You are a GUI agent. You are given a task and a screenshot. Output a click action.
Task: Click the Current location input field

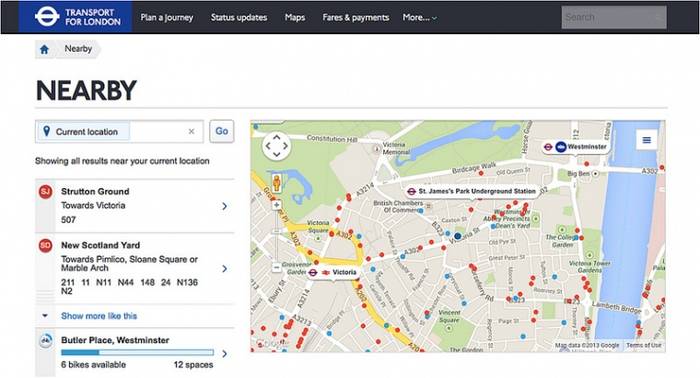point(119,132)
